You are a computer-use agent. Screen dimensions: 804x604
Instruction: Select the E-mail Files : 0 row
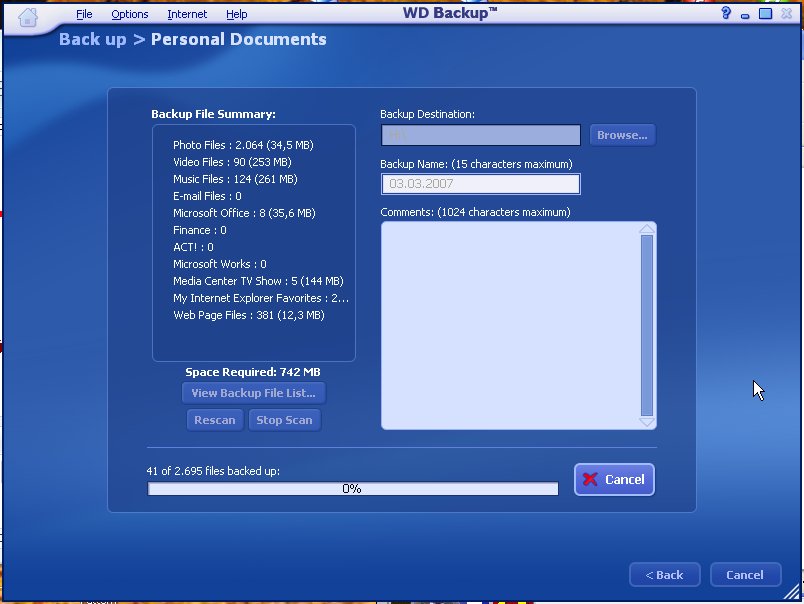[x=207, y=196]
